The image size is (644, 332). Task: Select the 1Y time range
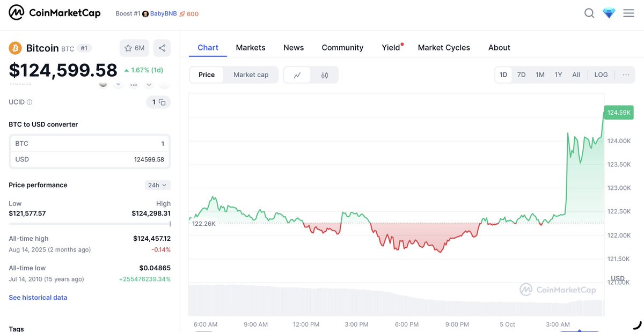(558, 75)
